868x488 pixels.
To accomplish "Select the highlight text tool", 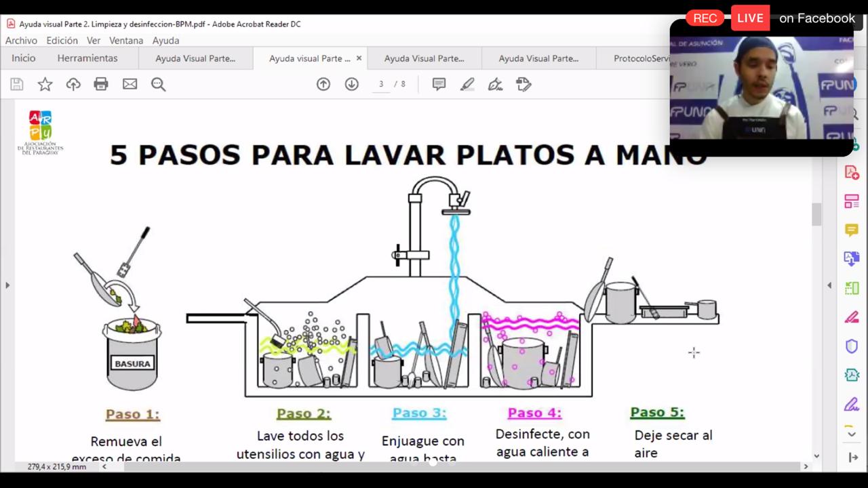I will [467, 84].
